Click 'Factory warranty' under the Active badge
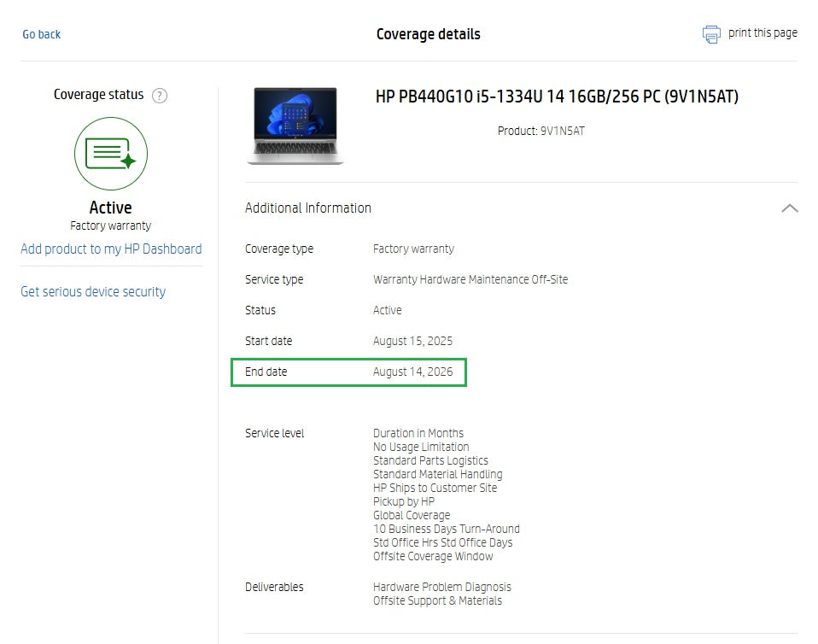 [111, 225]
